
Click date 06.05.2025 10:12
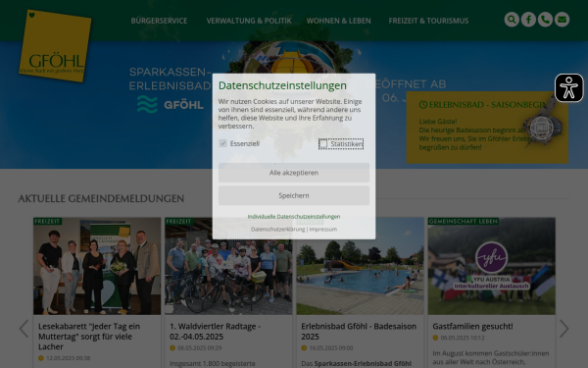coord(463,338)
